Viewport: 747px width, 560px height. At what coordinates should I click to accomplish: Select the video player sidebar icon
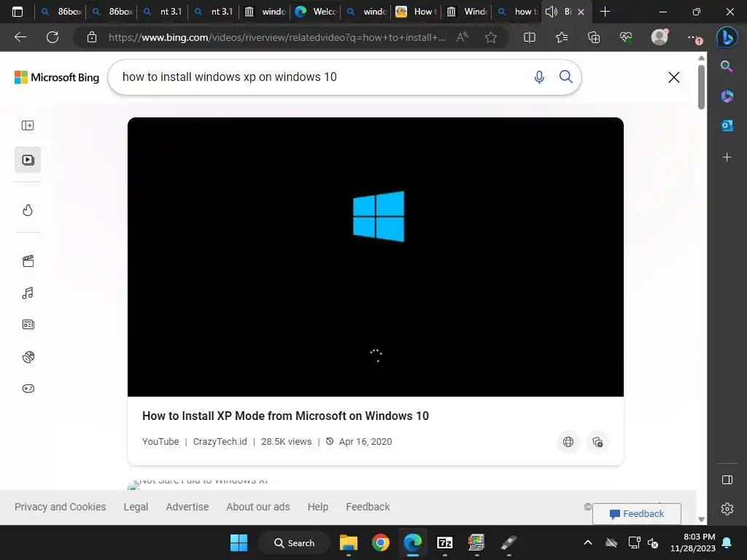28,160
